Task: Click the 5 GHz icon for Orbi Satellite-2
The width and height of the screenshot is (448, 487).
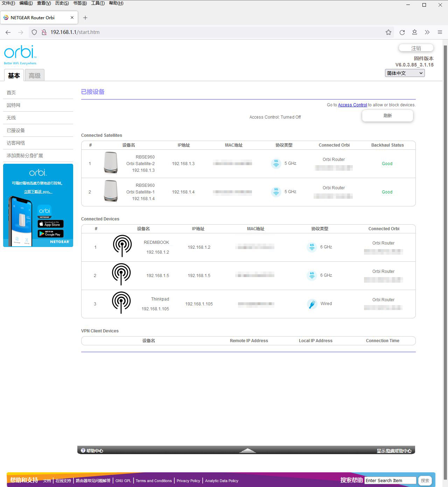Action: pos(276,163)
